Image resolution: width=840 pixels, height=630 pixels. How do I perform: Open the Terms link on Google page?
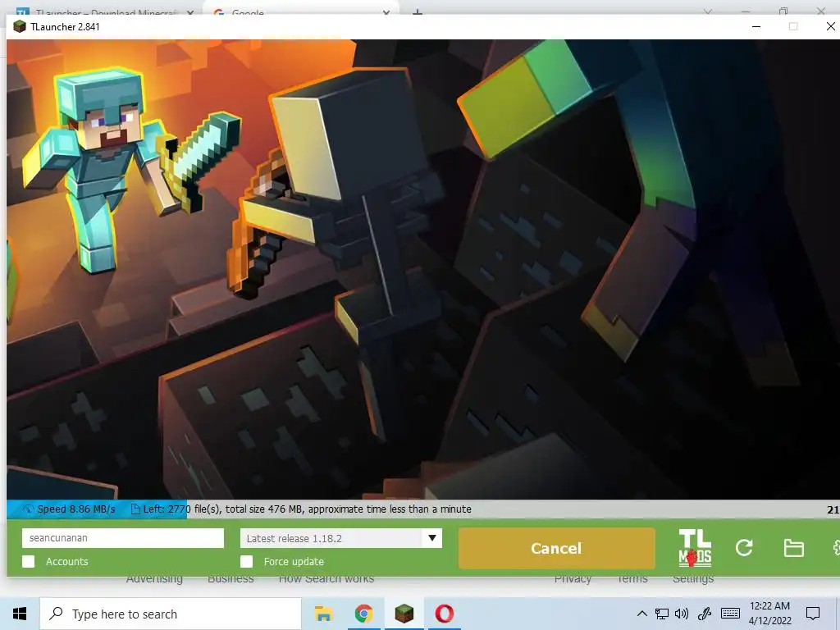click(x=632, y=579)
